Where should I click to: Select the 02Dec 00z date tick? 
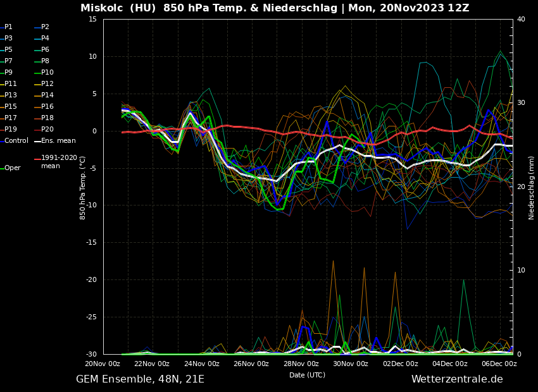point(400,364)
